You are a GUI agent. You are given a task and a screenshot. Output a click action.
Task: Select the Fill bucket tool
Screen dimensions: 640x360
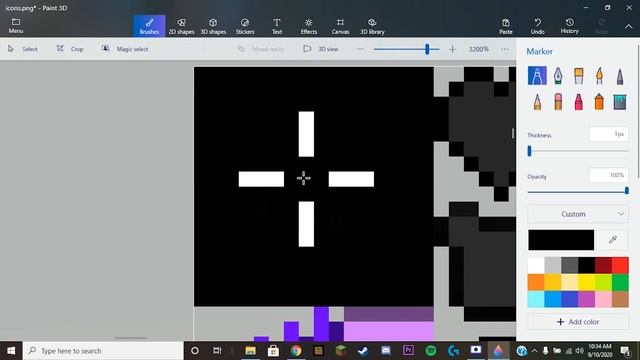click(x=620, y=101)
